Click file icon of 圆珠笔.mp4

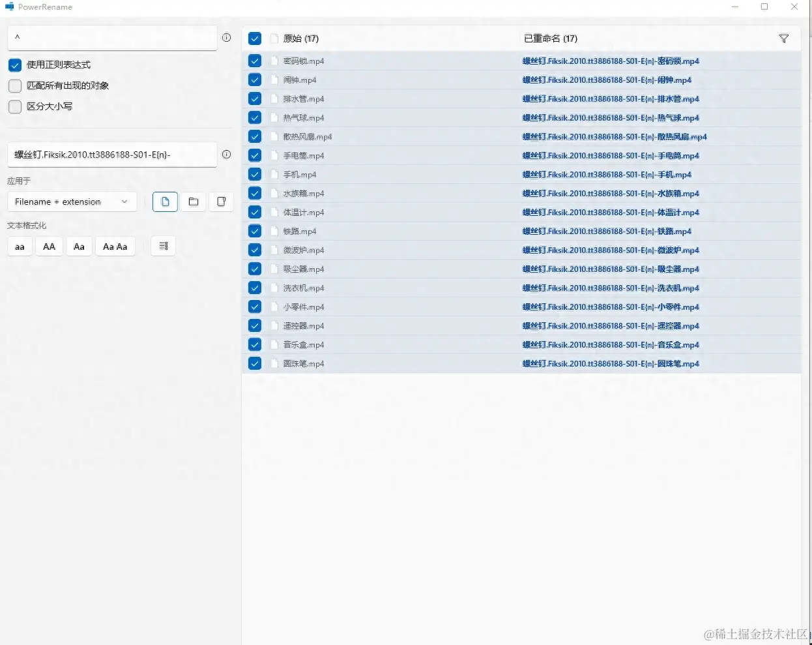coord(274,363)
